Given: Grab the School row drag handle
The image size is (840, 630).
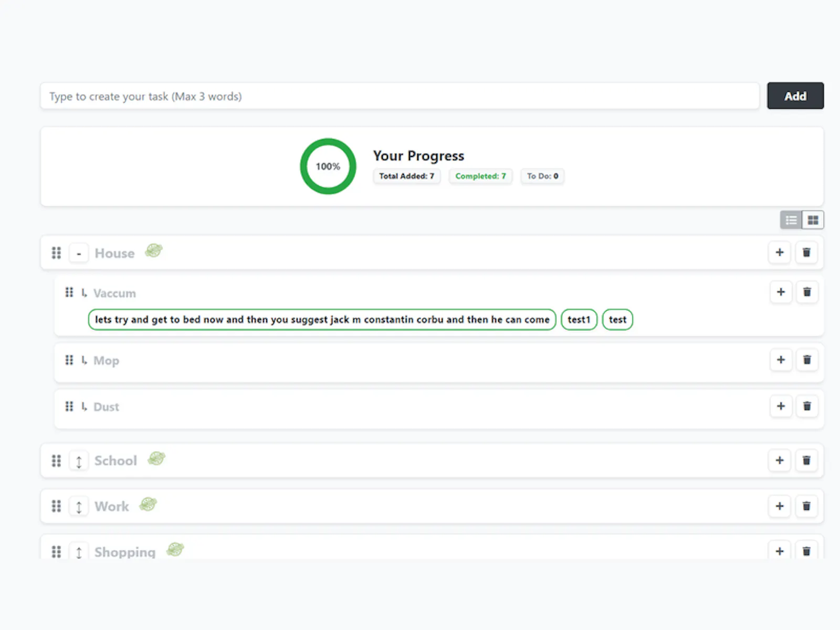Looking at the screenshot, I should (x=56, y=461).
